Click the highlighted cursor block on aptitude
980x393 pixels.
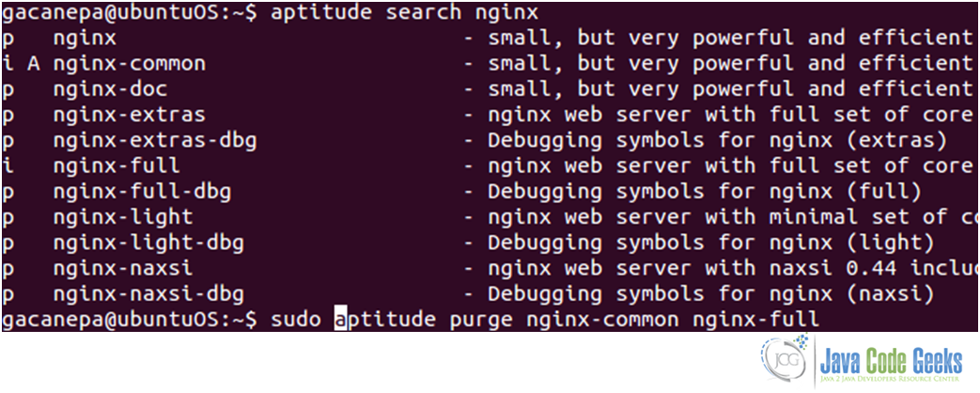point(340,320)
